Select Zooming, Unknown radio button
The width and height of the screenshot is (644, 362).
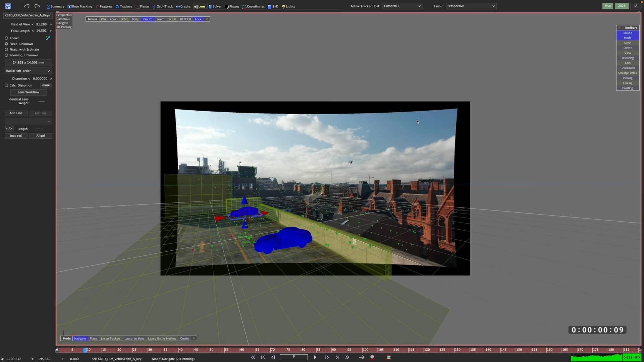coord(6,55)
